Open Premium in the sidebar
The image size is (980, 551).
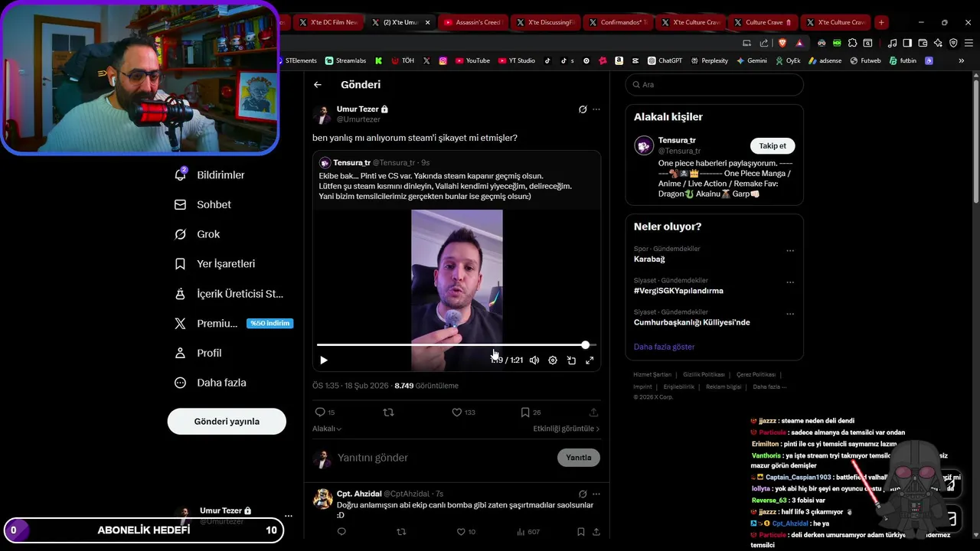pyautogui.click(x=233, y=324)
